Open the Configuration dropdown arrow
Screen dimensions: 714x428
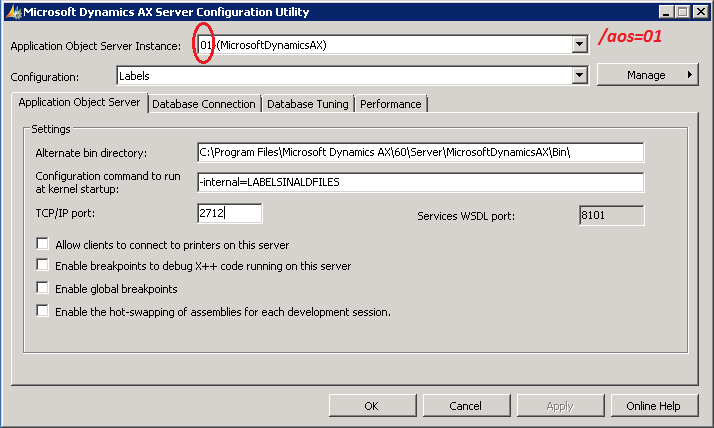[x=579, y=76]
